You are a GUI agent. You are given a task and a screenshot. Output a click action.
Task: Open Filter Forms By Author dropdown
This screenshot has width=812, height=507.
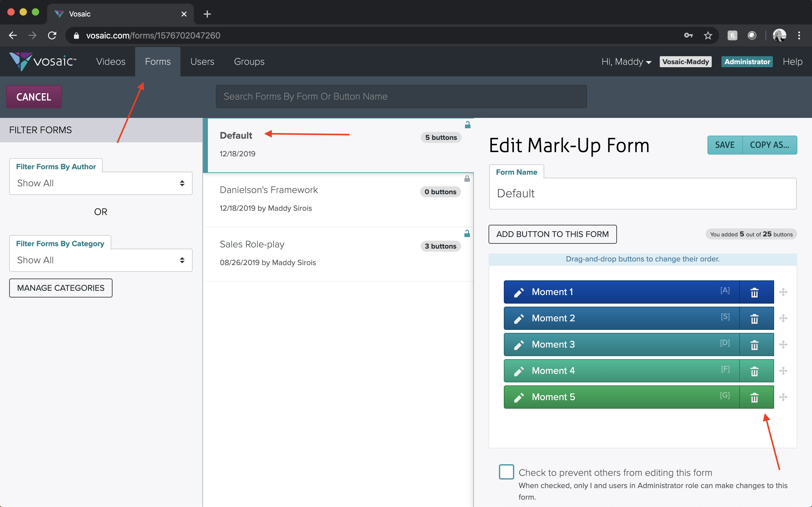101,183
